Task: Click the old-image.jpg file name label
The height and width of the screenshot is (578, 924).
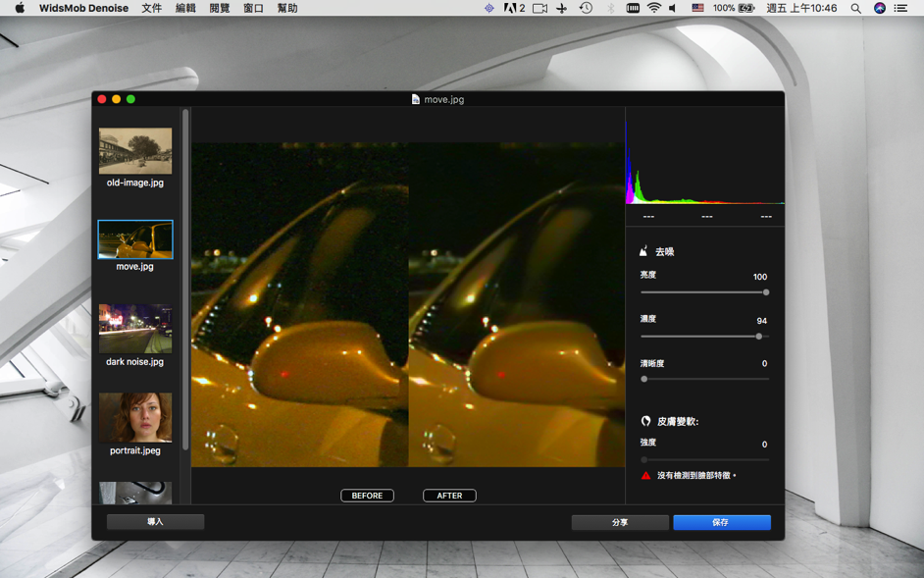Action: [x=135, y=183]
